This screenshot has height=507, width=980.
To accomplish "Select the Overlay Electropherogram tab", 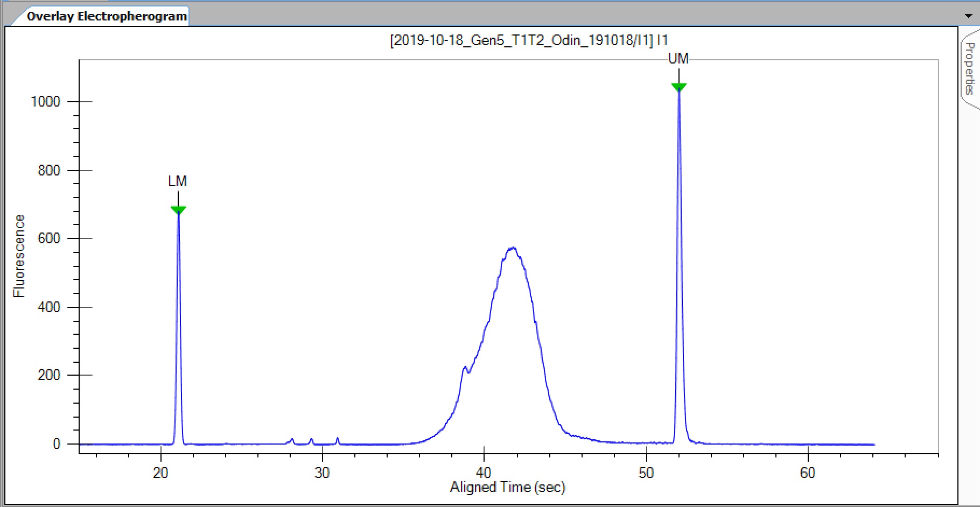I will [107, 16].
